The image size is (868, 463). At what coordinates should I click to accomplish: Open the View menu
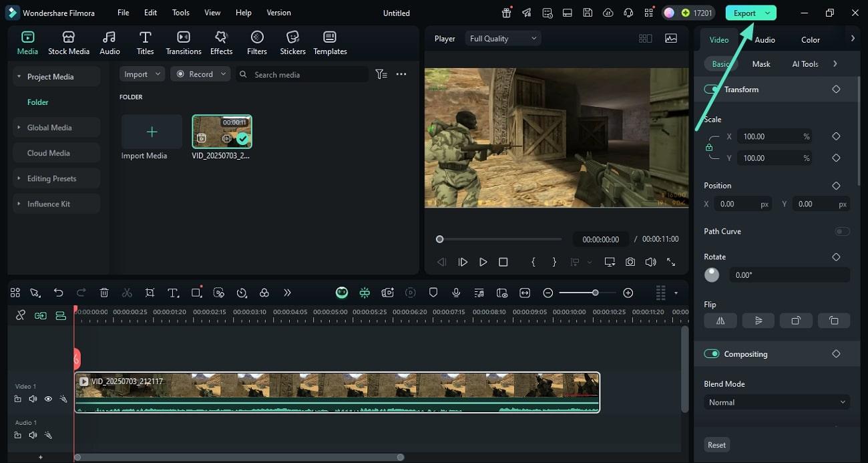tap(212, 13)
